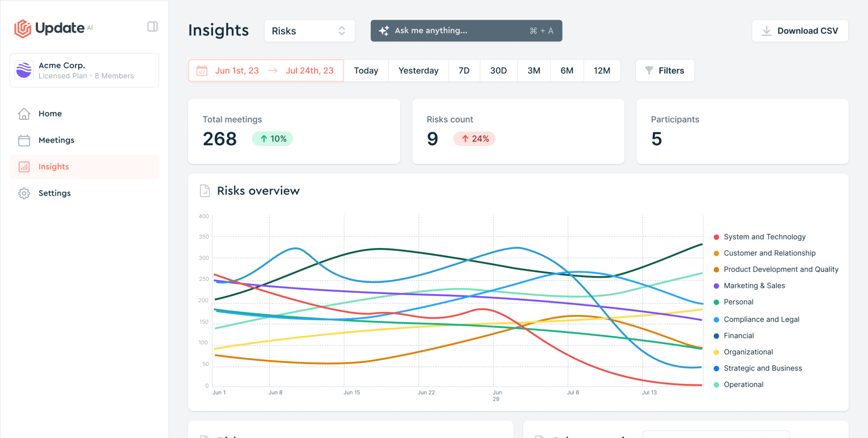Open the Risks insight type dropdown
The width and height of the screenshot is (868, 438).
309,31
